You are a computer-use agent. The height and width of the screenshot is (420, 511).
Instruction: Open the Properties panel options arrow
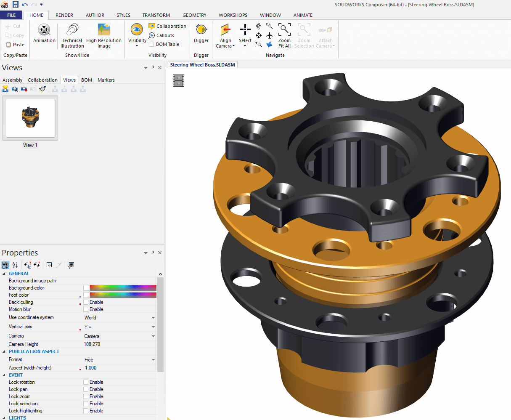click(146, 253)
